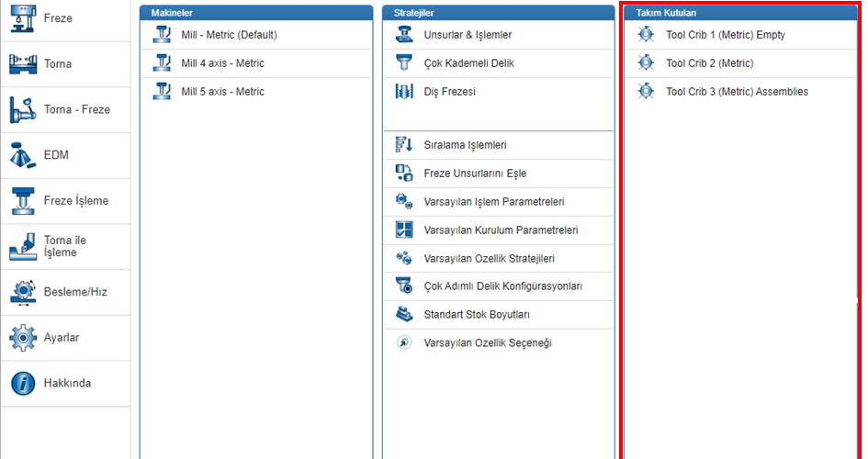868x459 pixels.
Task: Open Ayarlar via the gear icon
Action: pyautogui.click(x=23, y=338)
